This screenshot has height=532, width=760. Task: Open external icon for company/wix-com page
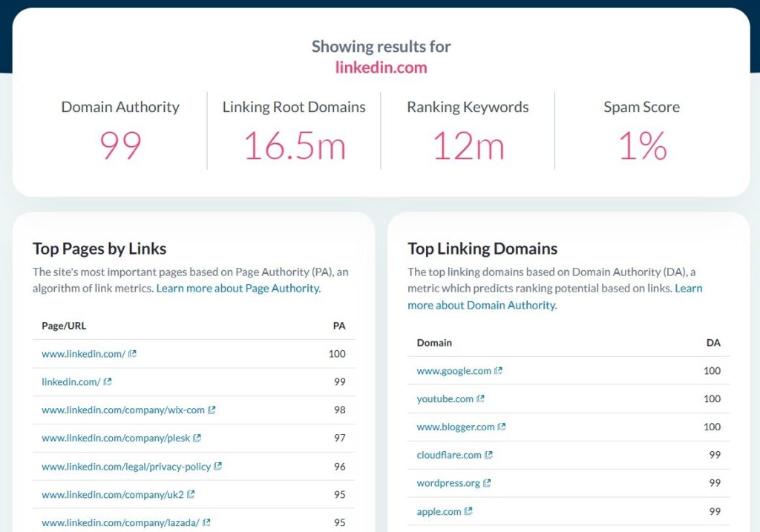212,410
